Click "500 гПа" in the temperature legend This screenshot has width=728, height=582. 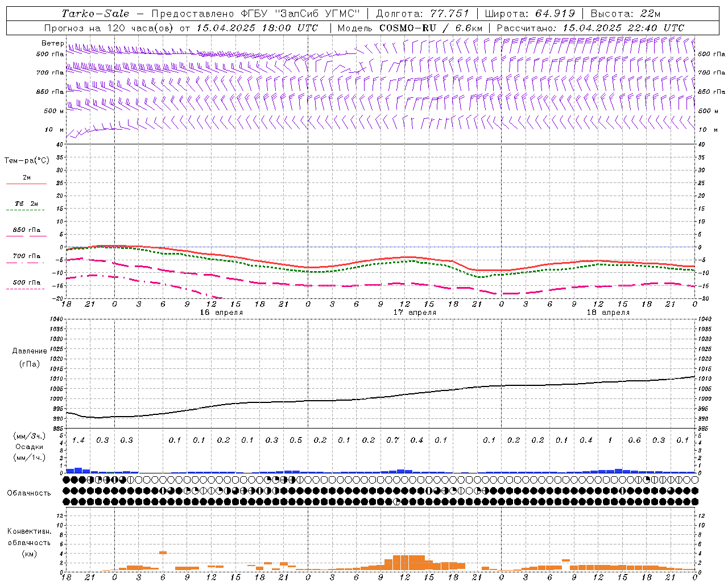pos(27,282)
